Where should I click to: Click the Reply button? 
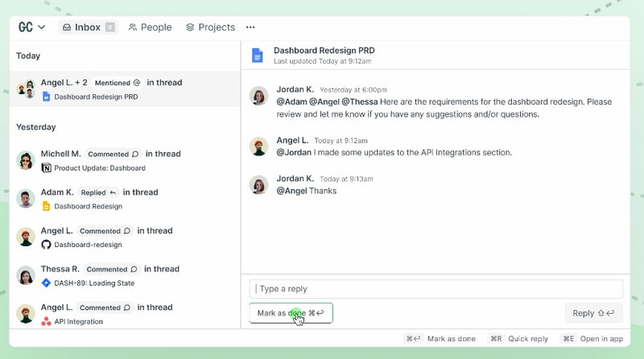[x=593, y=313]
